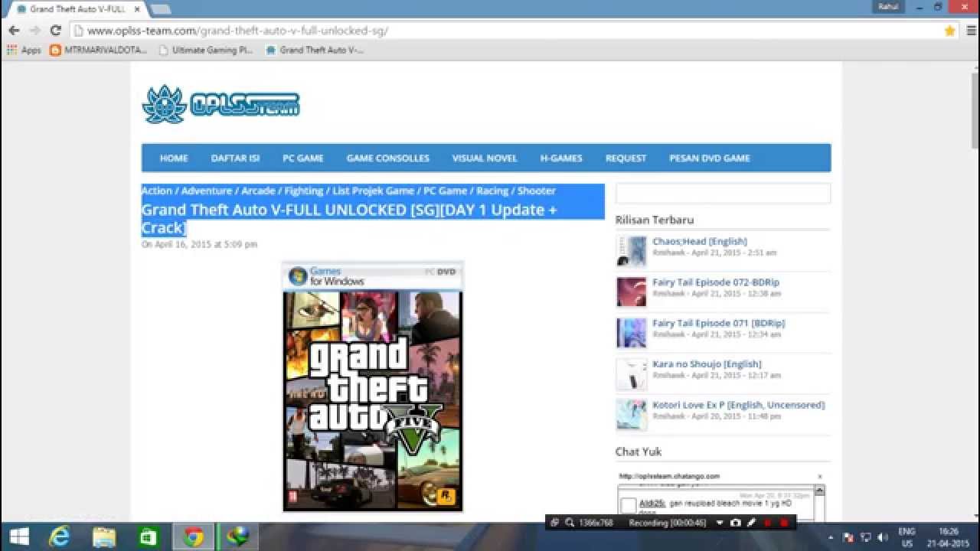Open REQUEST menu item
This screenshot has height=551, width=980.
coord(626,158)
